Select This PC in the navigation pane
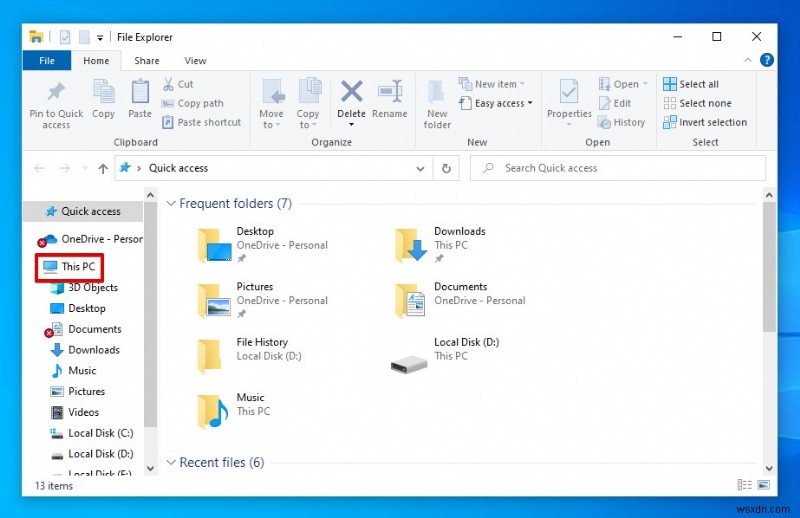Screen dimensions: 800x518 [x=69, y=266]
